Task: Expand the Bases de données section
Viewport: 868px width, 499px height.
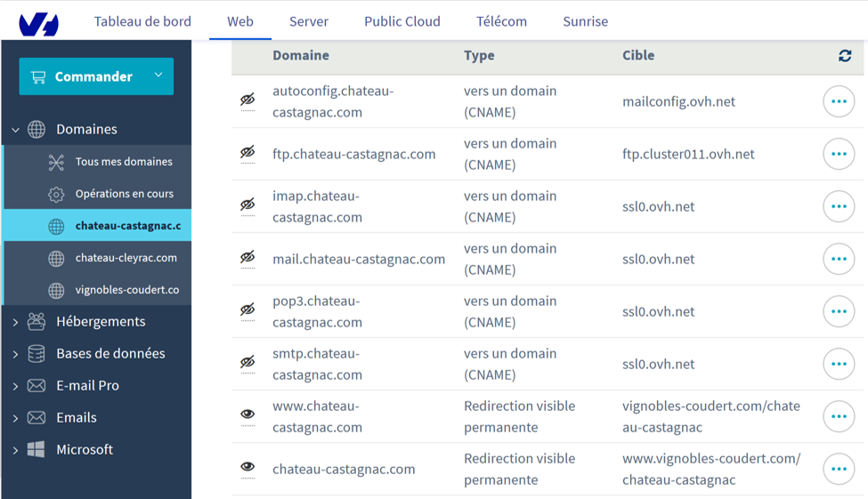Action: pos(15,354)
